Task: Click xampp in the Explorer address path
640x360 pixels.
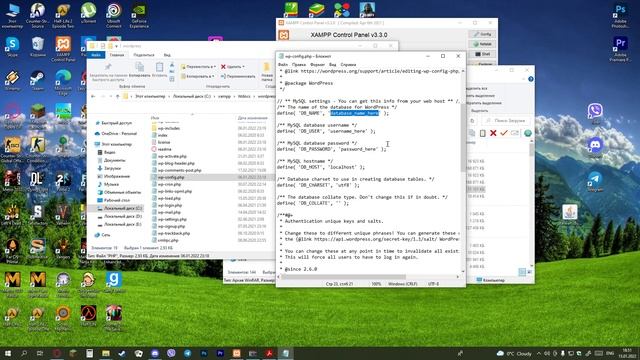Action: coord(224,96)
